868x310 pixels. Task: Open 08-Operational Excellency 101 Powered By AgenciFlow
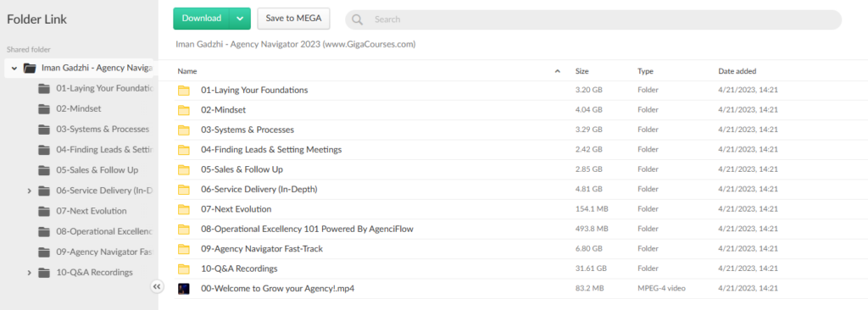(x=307, y=230)
